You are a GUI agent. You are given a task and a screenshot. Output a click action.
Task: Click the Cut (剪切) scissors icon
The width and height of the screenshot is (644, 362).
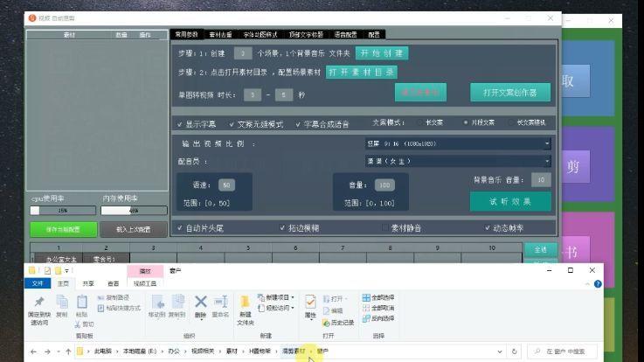[78, 324]
